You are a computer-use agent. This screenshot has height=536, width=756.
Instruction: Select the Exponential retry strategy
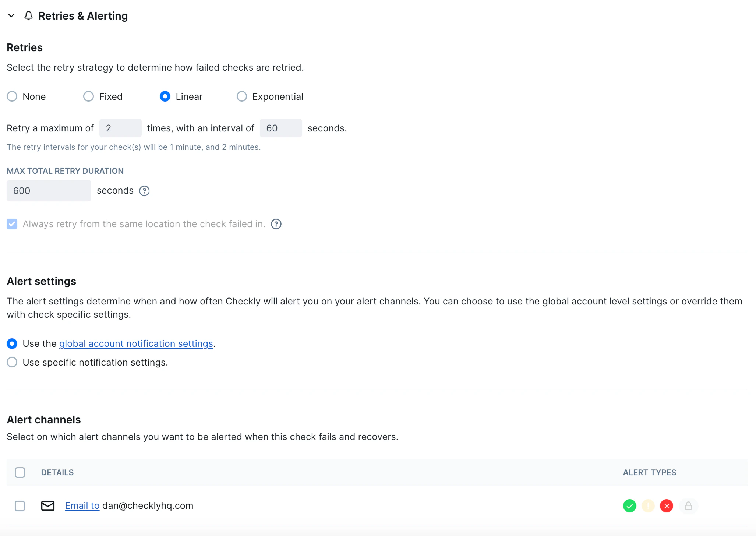point(241,96)
